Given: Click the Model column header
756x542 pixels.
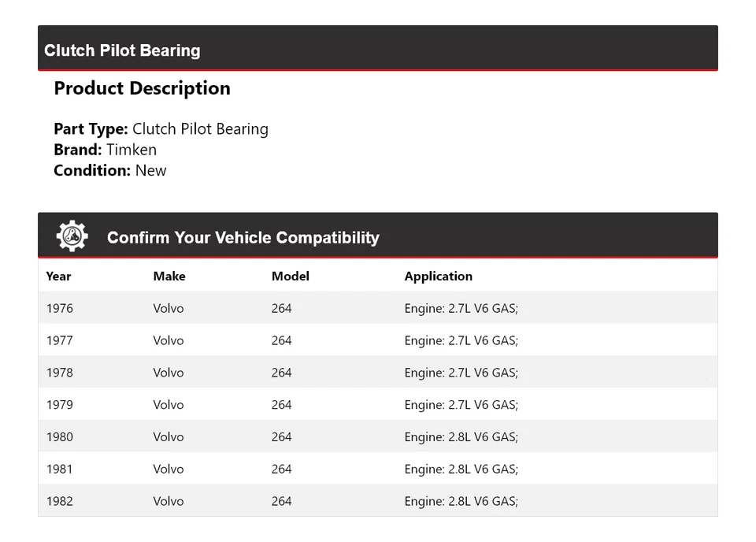Looking at the screenshot, I should coord(290,277).
